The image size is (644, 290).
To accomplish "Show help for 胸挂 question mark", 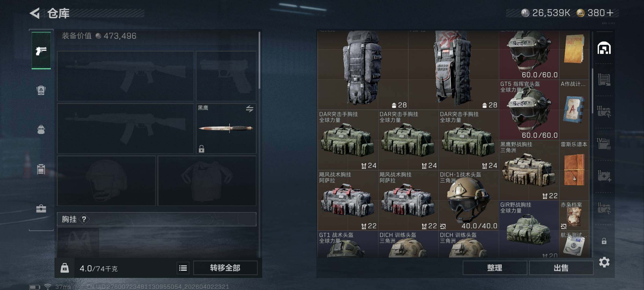I will pyautogui.click(x=84, y=219).
